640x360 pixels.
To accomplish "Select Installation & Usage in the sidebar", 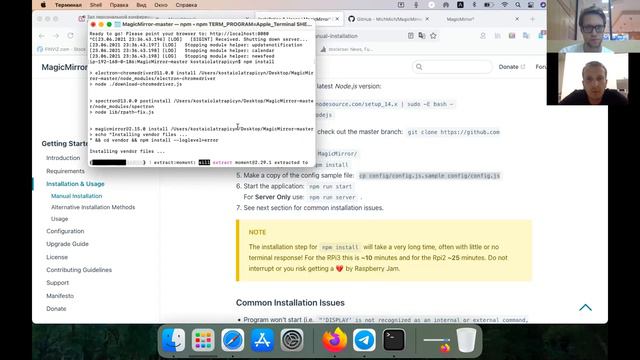I will coord(75,184).
